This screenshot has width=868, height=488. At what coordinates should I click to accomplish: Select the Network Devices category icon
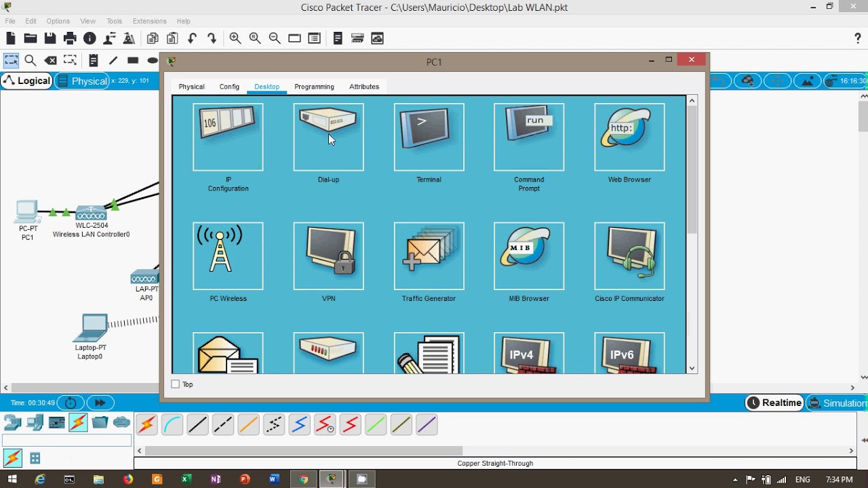[13, 423]
